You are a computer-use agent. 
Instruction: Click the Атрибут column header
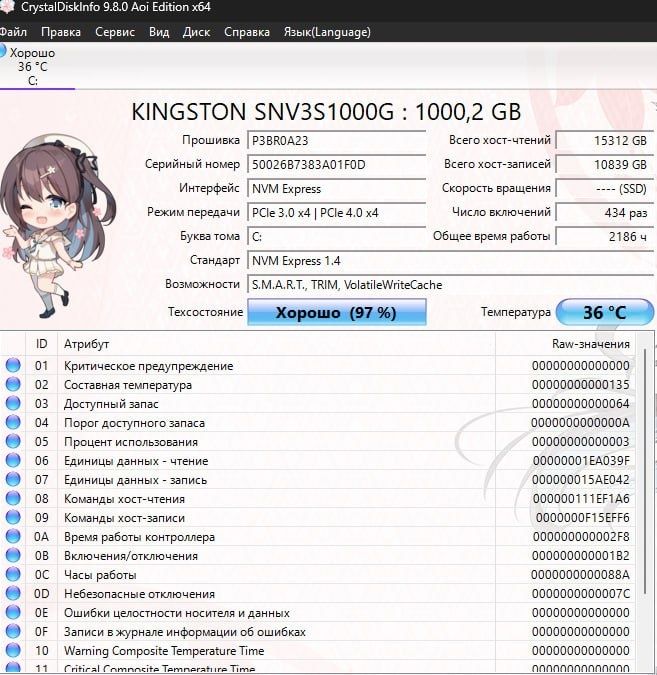tap(276, 344)
